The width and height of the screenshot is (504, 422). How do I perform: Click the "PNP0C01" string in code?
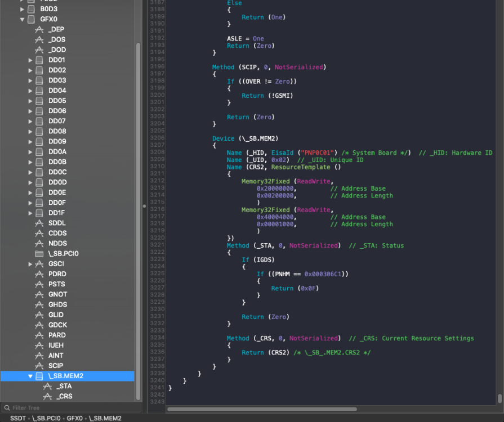pos(317,153)
